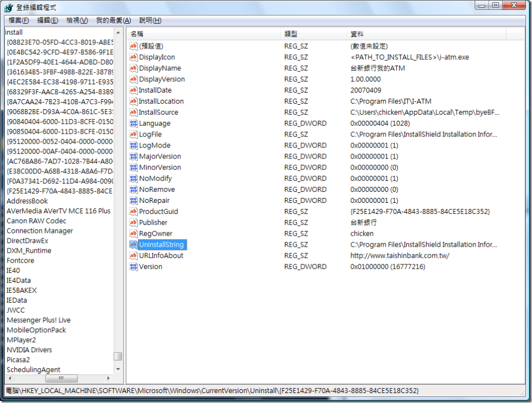This screenshot has width=532, height=403.
Task: Click the DWORD icon beside Version
Action: (132, 267)
